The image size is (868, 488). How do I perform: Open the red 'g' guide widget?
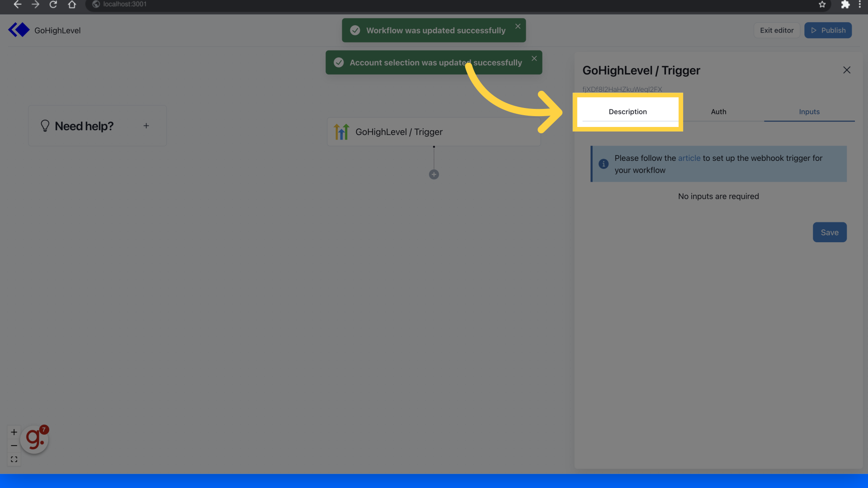(x=34, y=439)
